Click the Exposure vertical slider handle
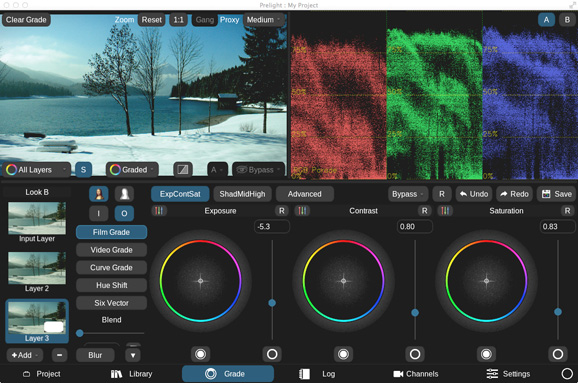The height and width of the screenshot is (383, 578). [272, 303]
